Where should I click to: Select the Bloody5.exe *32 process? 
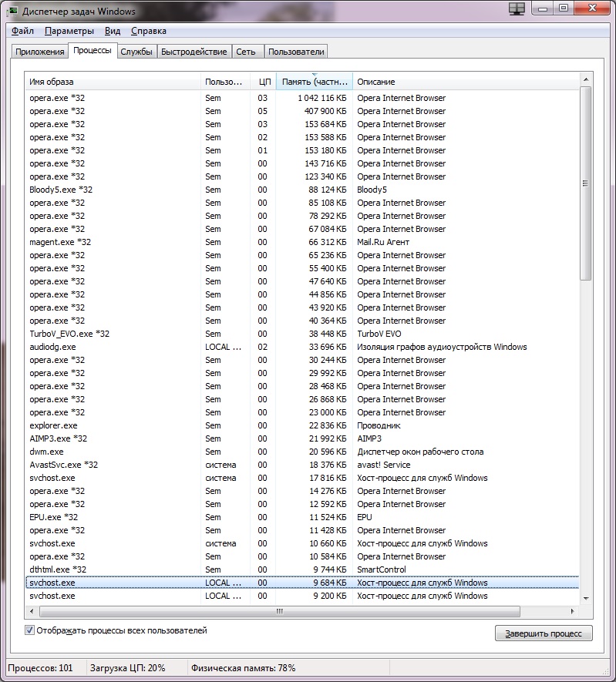click(302, 190)
